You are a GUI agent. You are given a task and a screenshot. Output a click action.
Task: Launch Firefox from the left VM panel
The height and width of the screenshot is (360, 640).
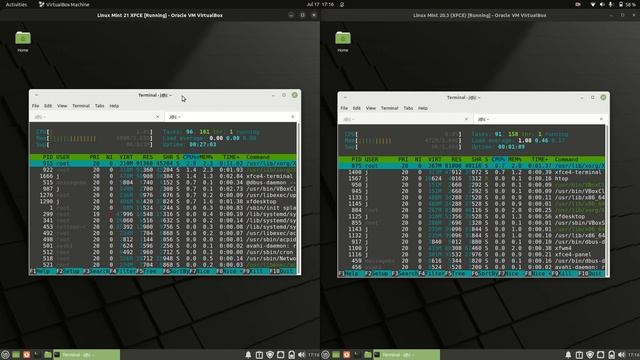coord(27,355)
